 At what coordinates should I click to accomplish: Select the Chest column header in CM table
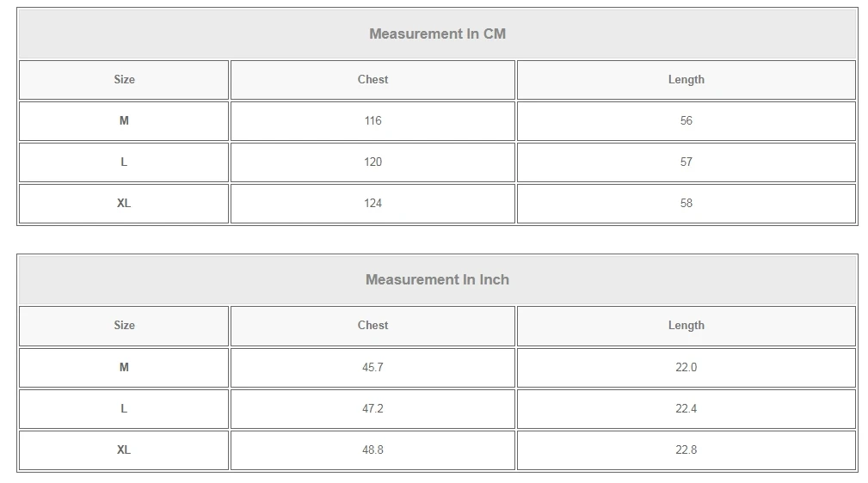[372, 80]
